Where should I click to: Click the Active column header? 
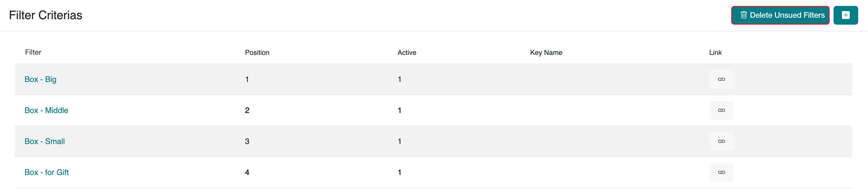[x=407, y=53]
